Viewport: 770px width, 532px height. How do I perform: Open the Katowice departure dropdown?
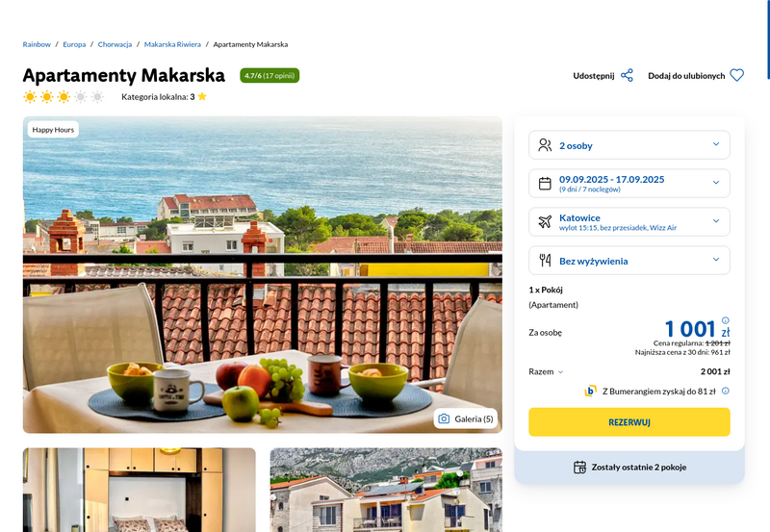629,222
